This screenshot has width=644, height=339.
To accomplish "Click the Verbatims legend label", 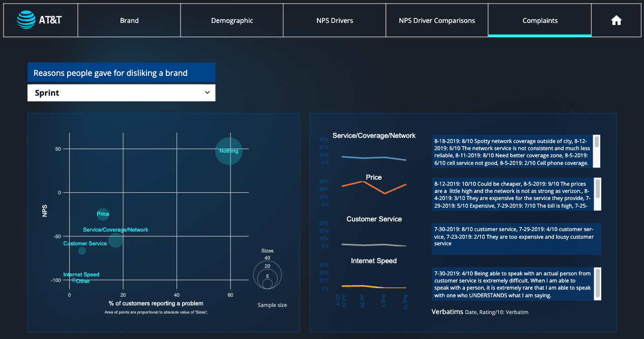I will 447,312.
